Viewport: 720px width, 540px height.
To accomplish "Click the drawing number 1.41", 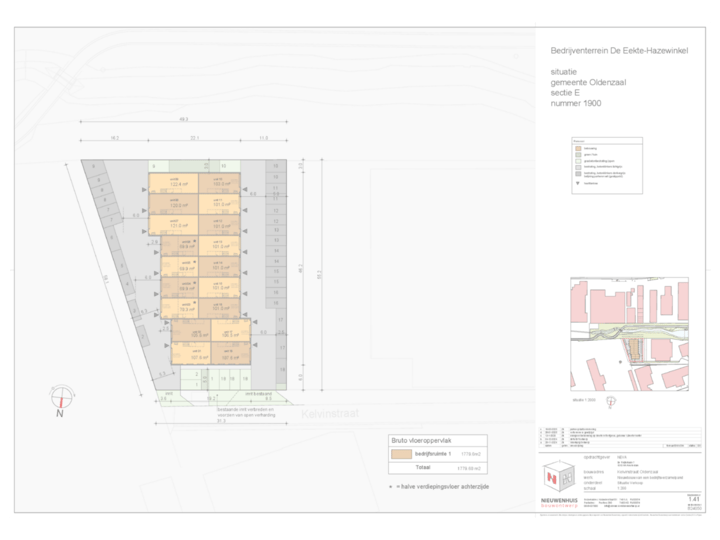I will pyautogui.click(x=693, y=497).
